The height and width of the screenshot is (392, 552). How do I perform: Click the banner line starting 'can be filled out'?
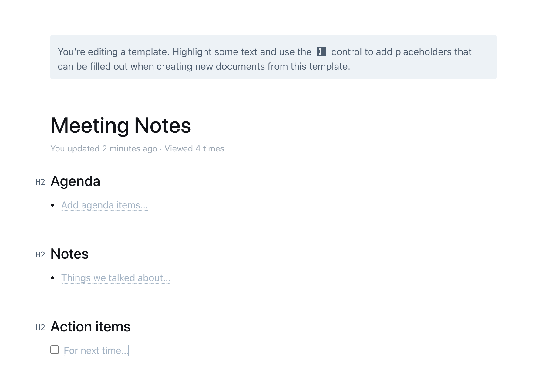tap(204, 67)
